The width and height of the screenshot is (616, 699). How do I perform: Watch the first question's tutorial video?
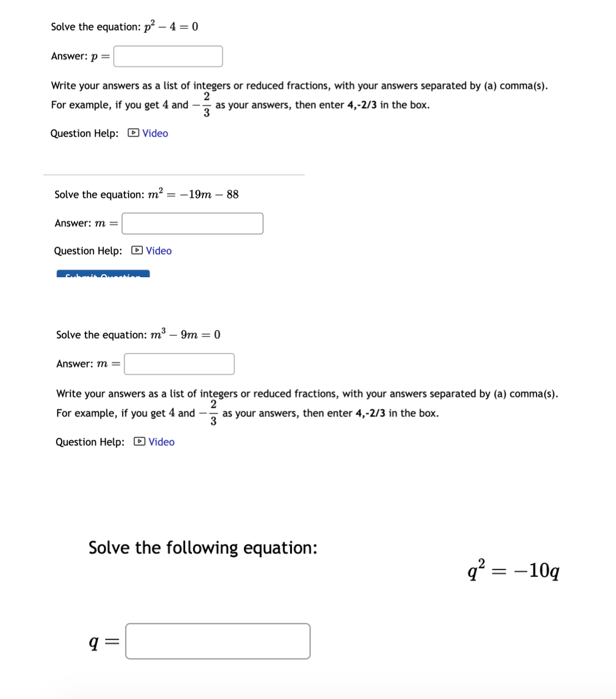[154, 133]
